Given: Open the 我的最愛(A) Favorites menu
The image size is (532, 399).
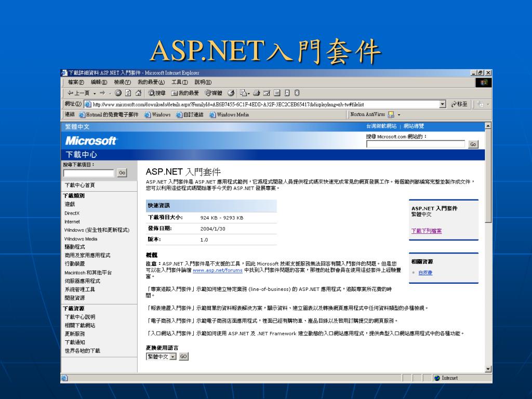Looking at the screenshot, I should click(x=151, y=82).
